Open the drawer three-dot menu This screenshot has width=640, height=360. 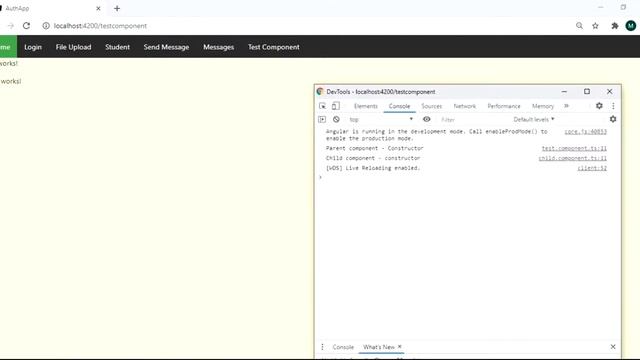(322, 347)
